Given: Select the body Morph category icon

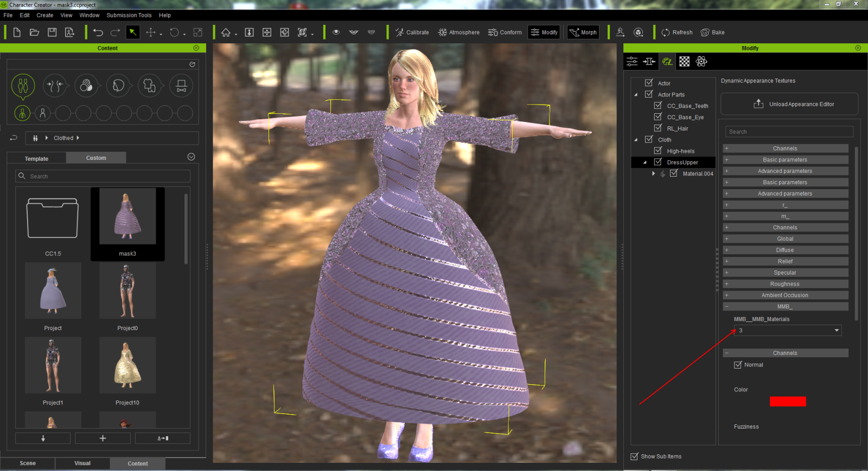Looking at the screenshot, I should 55,86.
